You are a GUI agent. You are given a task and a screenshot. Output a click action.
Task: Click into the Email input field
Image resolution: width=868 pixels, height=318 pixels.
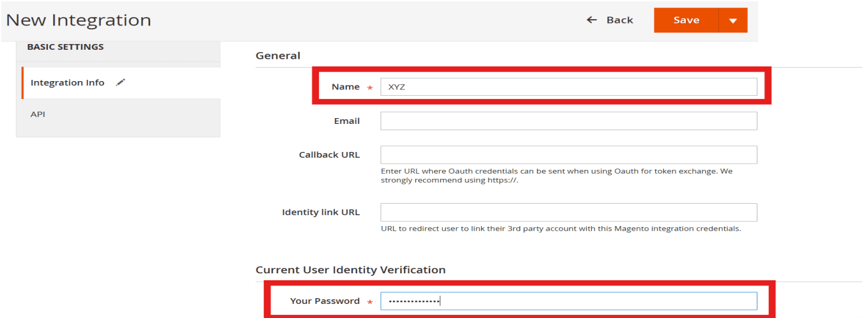click(x=569, y=121)
